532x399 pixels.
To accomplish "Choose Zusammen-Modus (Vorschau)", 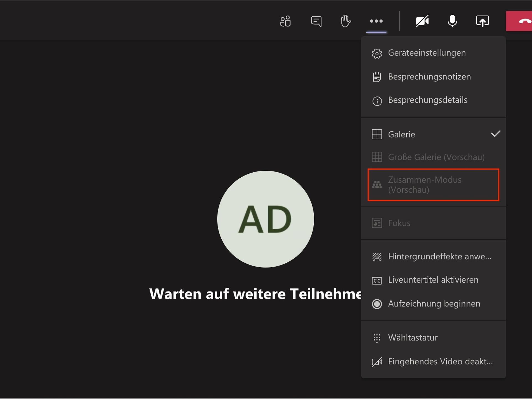I will [x=425, y=185].
